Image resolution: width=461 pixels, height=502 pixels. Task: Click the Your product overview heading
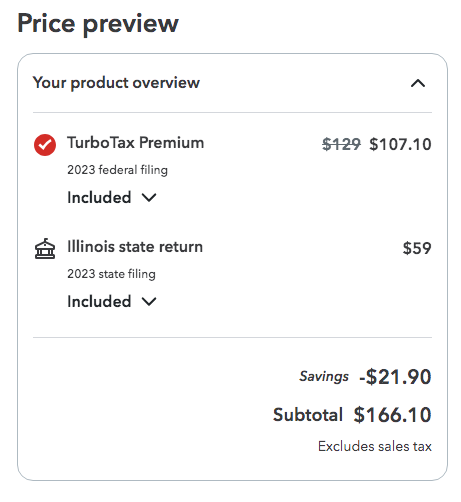tap(116, 83)
